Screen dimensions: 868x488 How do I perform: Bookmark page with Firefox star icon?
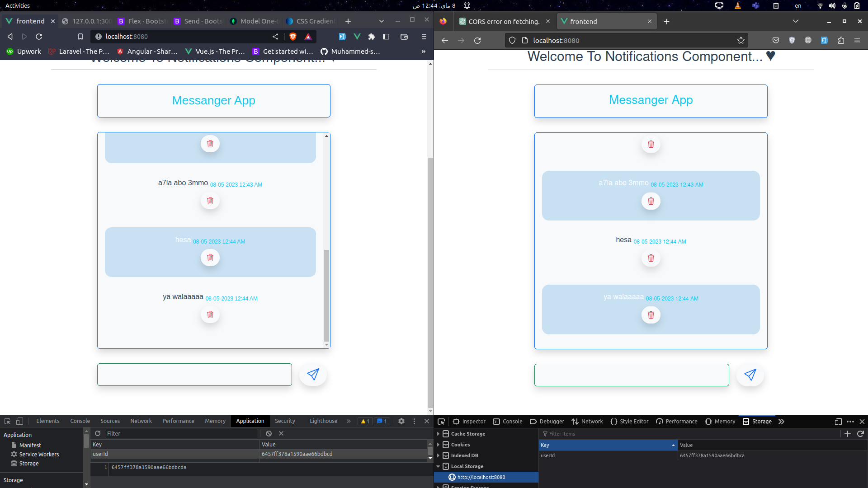741,40
